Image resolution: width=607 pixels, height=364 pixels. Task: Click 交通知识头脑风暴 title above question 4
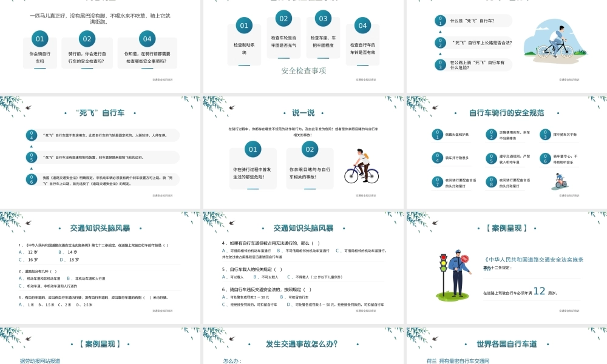tap(303, 228)
